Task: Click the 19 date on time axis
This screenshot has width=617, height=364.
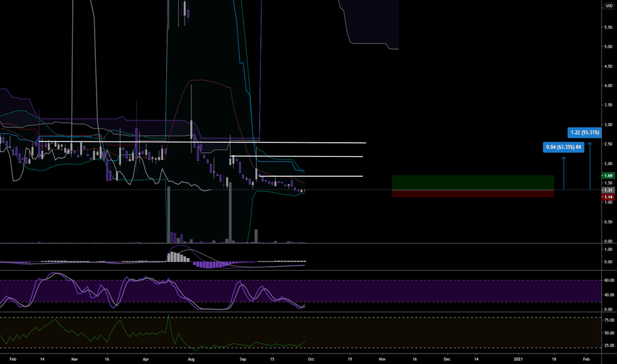Action: pos(350,359)
